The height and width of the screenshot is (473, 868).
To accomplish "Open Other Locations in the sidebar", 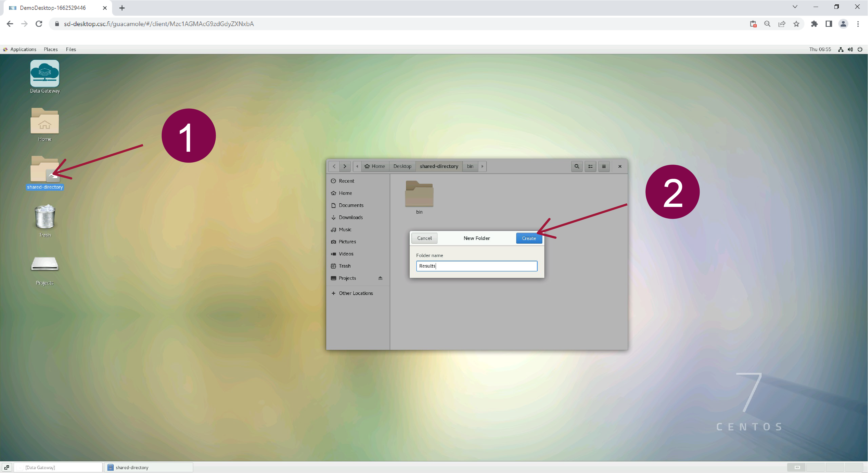I will pyautogui.click(x=358, y=293).
